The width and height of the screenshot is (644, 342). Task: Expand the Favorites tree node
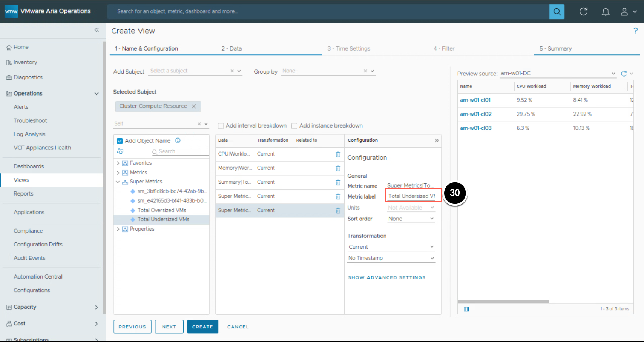[118, 163]
